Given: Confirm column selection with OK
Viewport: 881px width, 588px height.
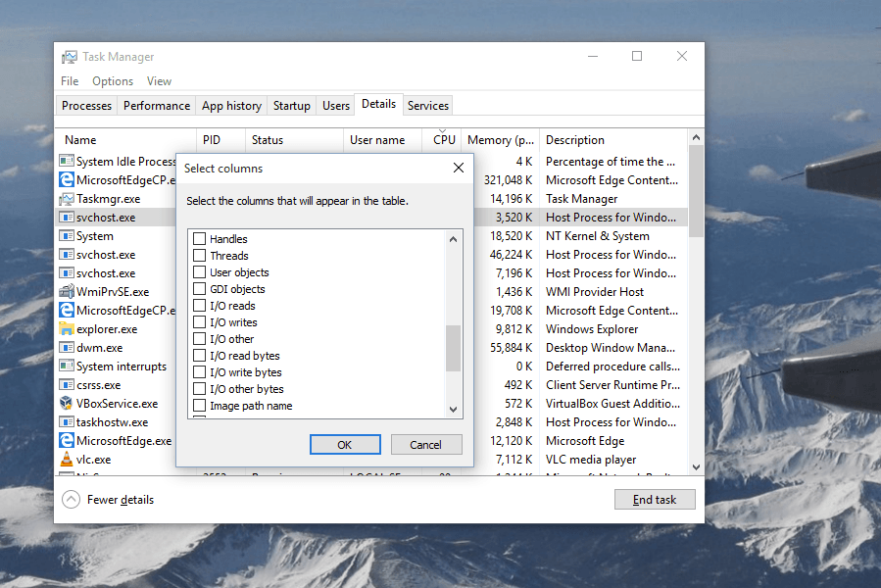Looking at the screenshot, I should pyautogui.click(x=345, y=445).
